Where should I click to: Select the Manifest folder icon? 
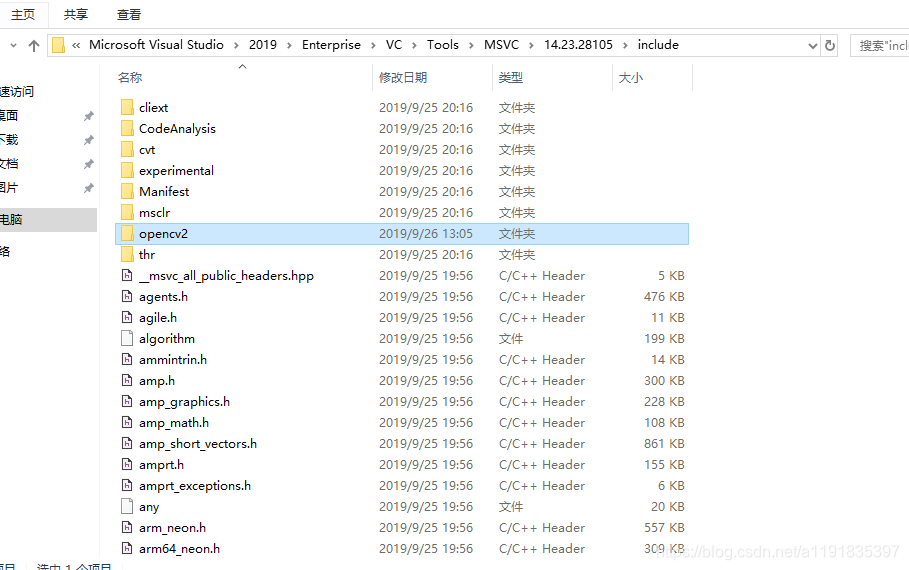pos(128,191)
